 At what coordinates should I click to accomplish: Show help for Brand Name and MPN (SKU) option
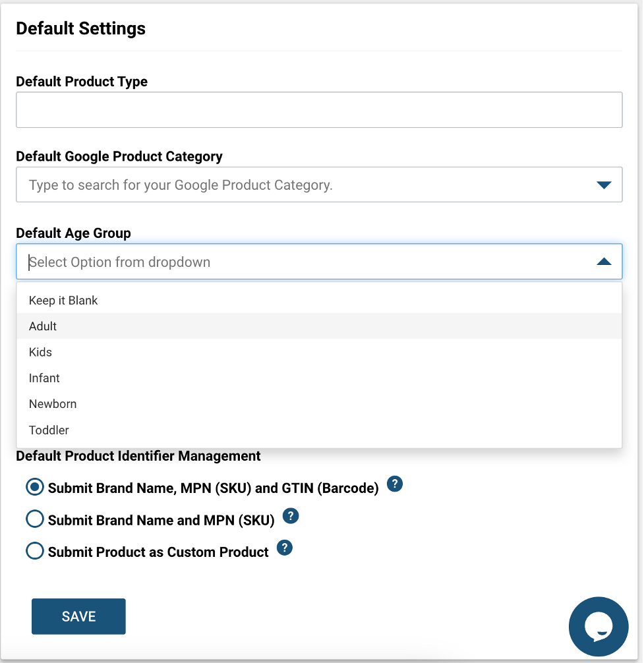[x=291, y=516]
